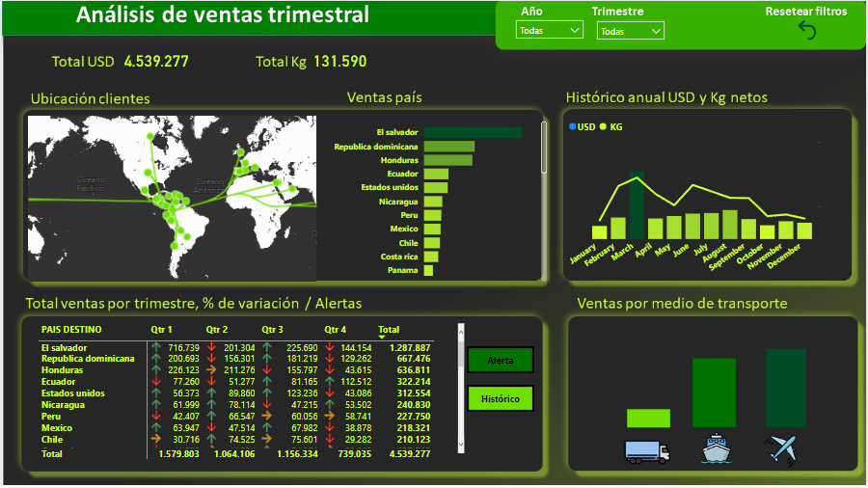
Task: Click the Qtr 2 column header
Action: pos(216,329)
